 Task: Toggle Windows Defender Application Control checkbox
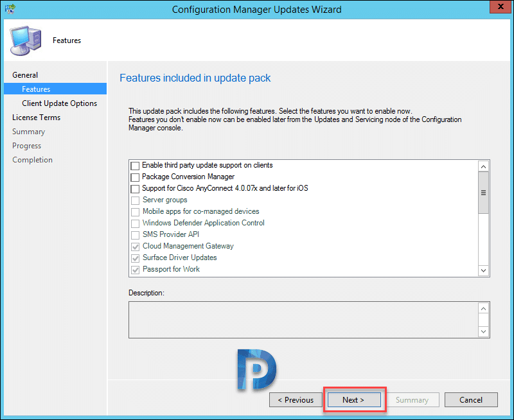tap(135, 223)
